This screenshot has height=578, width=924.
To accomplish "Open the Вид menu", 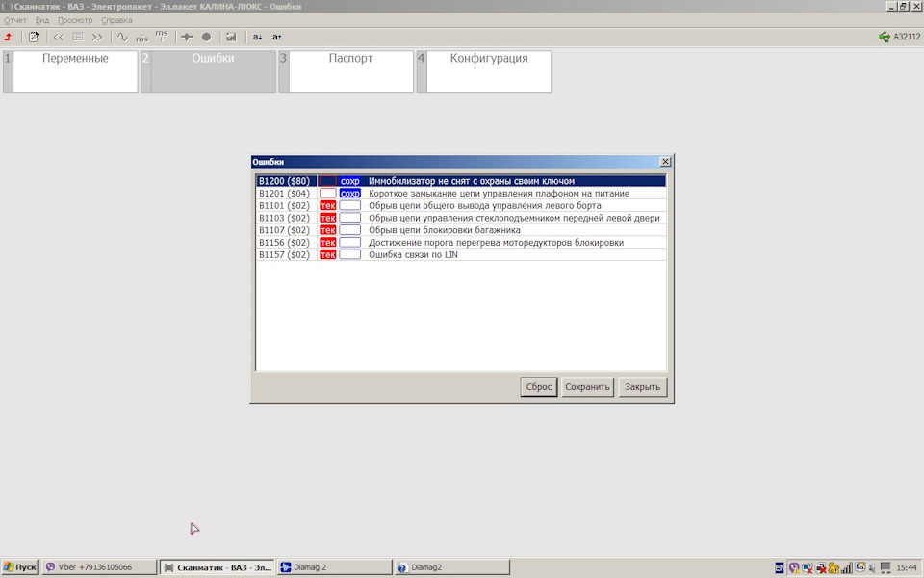I will (x=41, y=20).
